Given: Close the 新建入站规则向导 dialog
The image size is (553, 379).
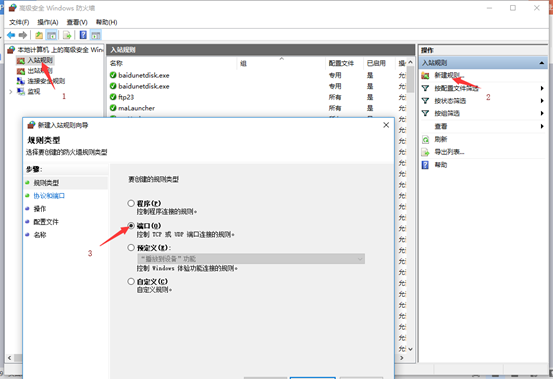Looking at the screenshot, I should (386, 125).
